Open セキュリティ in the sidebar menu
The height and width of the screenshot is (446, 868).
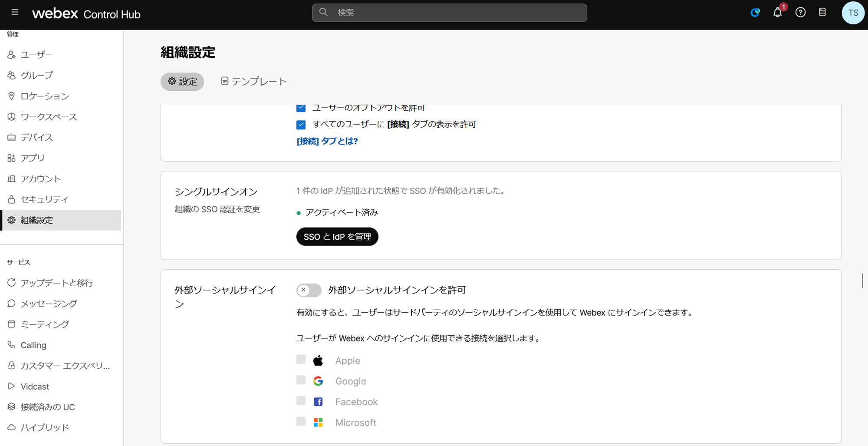click(x=61, y=199)
